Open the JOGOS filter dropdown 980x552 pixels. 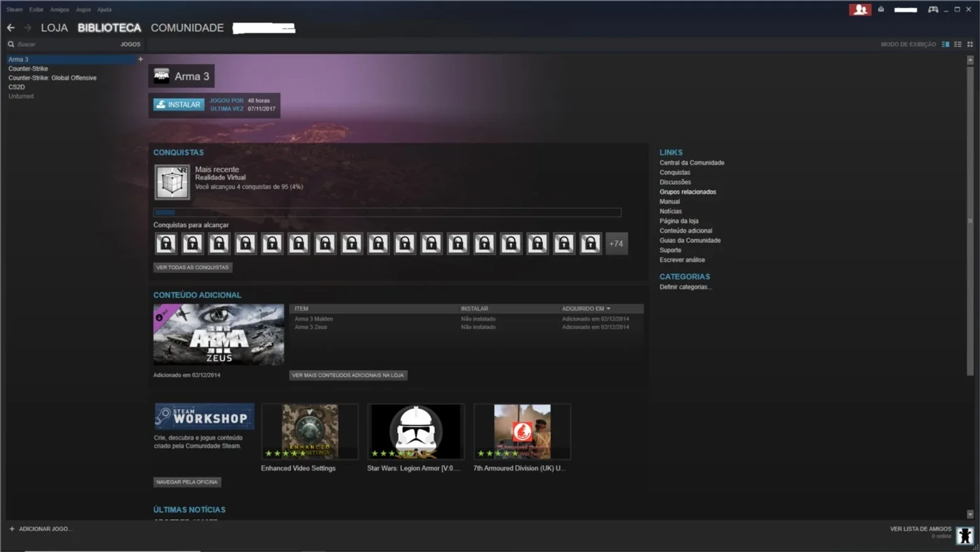[x=130, y=44]
